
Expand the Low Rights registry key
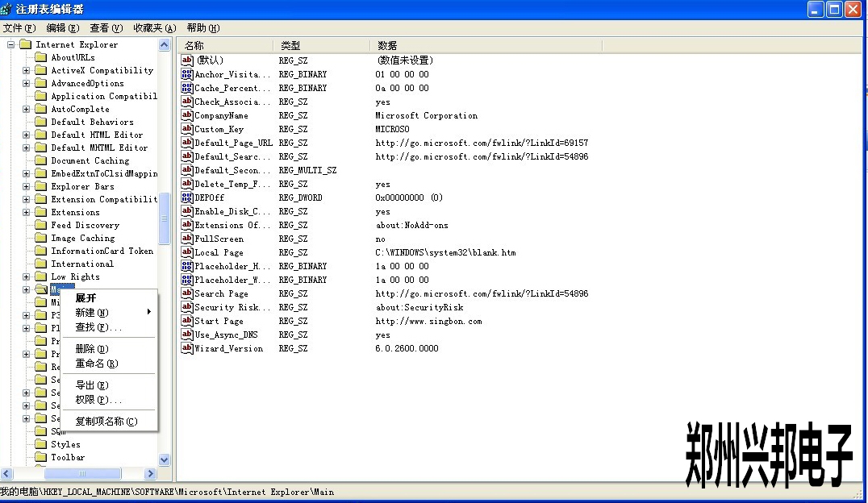pyautogui.click(x=27, y=277)
